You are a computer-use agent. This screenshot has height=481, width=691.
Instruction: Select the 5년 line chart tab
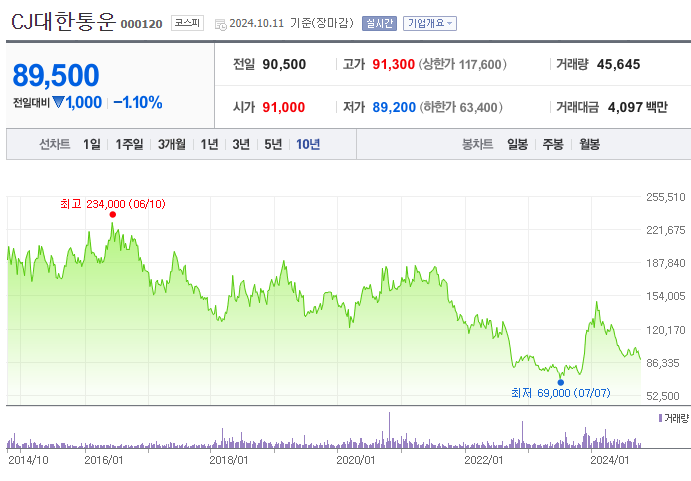coord(273,144)
